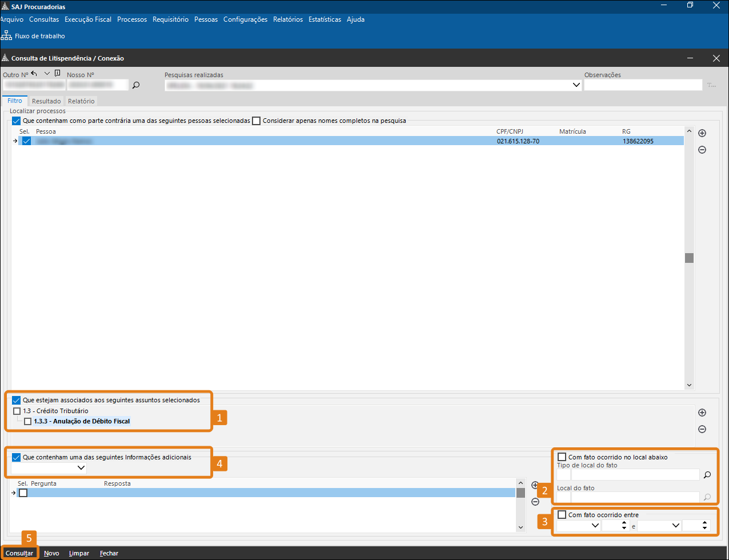Search Tipo de local do fato
Screen dimensions: 729x560
pos(707,474)
